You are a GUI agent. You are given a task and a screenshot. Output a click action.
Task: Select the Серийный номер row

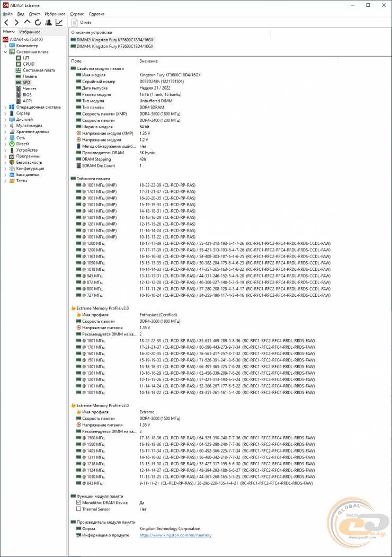130,81
